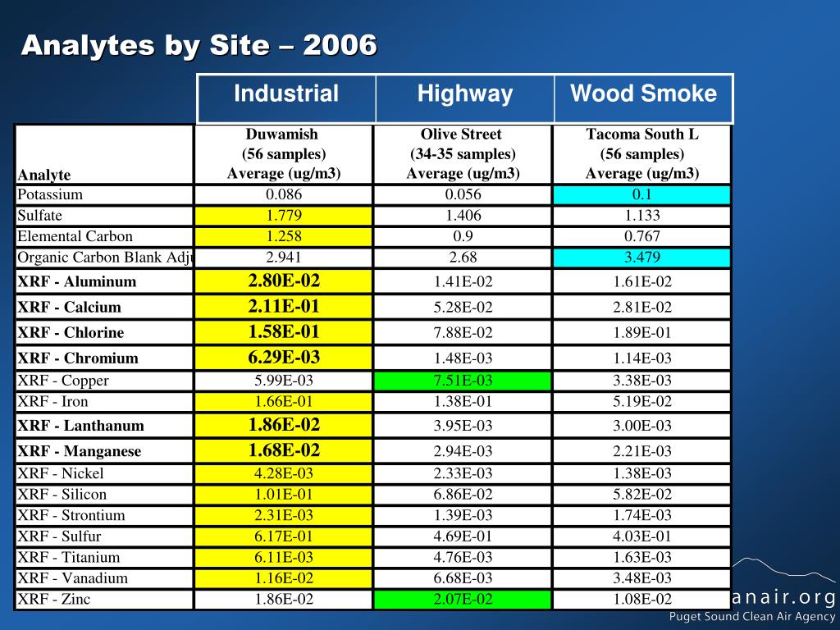
Task: Click the 'Analyte' header cell
Action: 104,155
